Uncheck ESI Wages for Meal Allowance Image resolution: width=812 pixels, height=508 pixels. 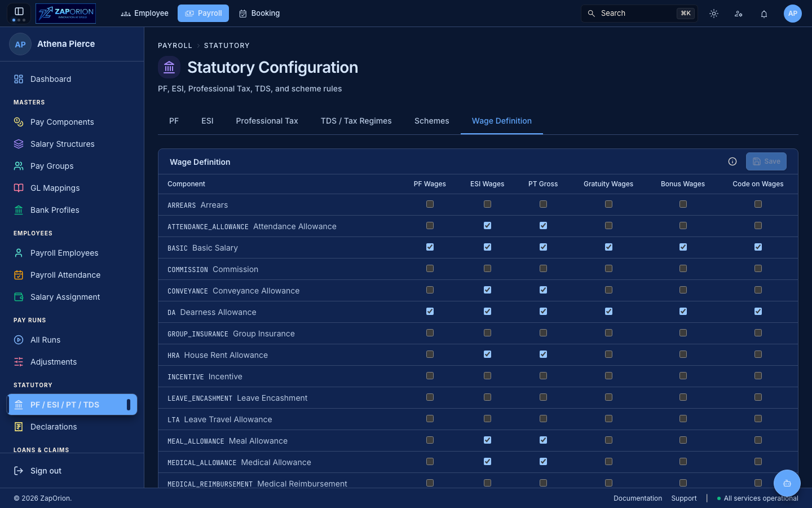tap(488, 440)
